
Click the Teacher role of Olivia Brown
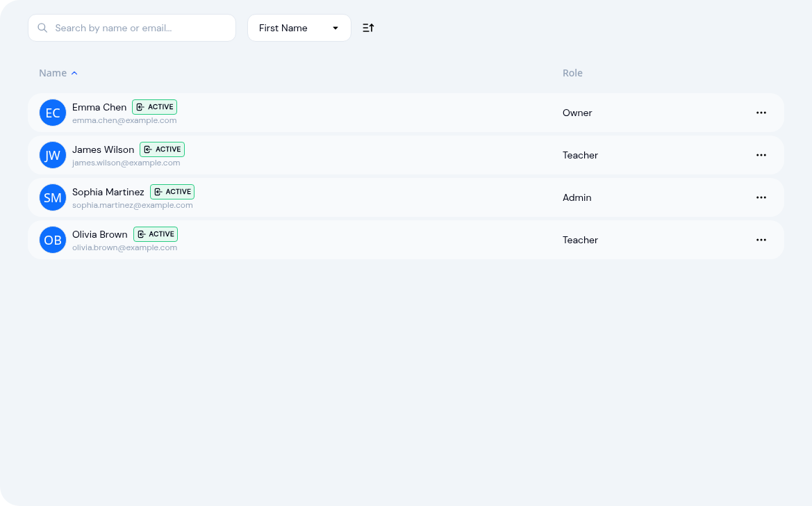581,240
